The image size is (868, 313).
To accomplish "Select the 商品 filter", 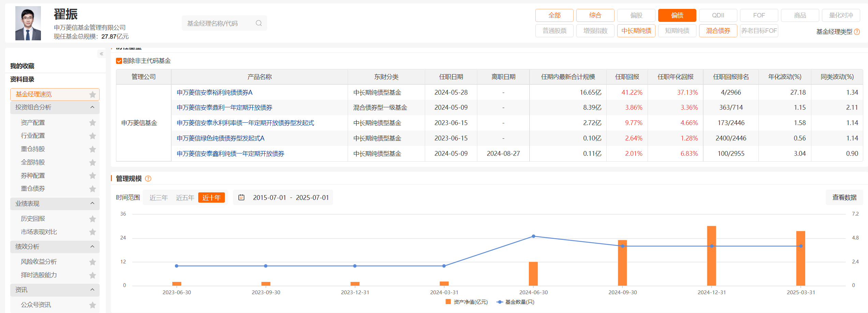I will pyautogui.click(x=800, y=15).
